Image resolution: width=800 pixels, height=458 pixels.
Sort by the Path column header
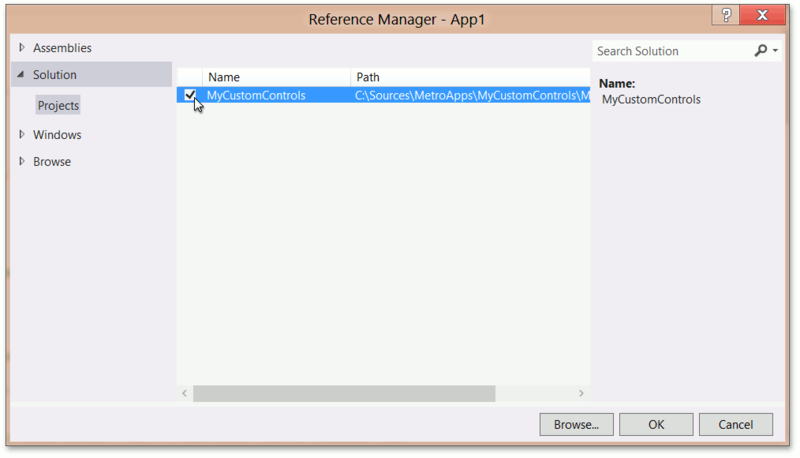point(470,77)
